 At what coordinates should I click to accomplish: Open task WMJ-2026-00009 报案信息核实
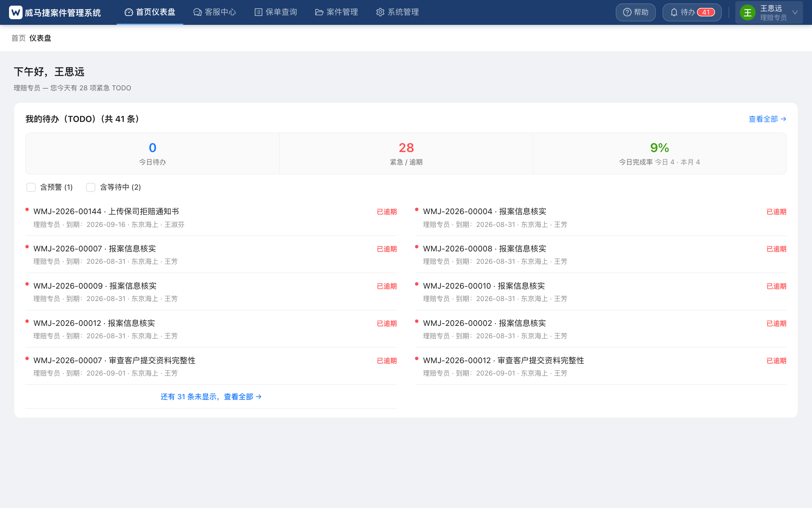click(x=211, y=292)
